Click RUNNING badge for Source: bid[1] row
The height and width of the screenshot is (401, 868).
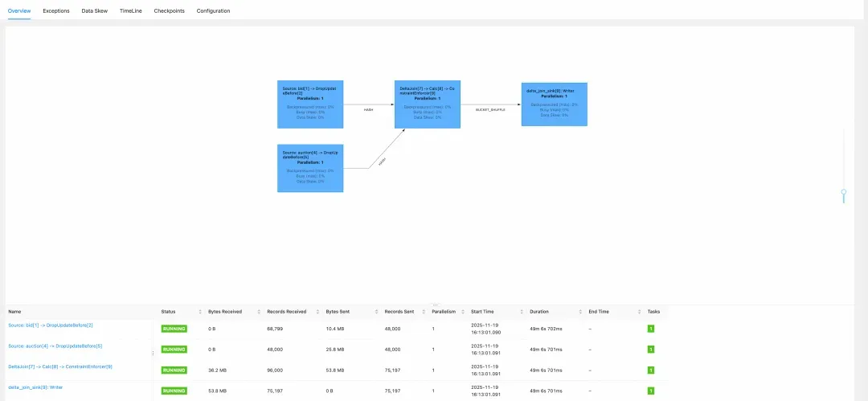click(x=174, y=329)
